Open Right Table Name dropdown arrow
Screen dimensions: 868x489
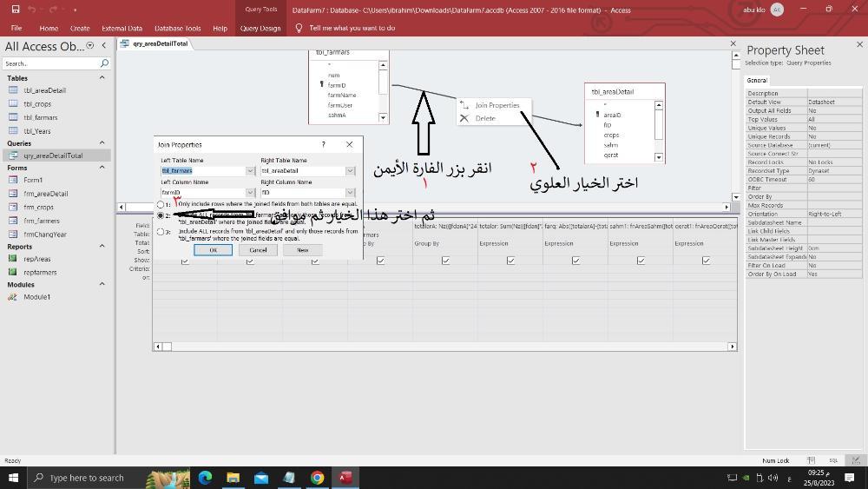click(x=350, y=171)
